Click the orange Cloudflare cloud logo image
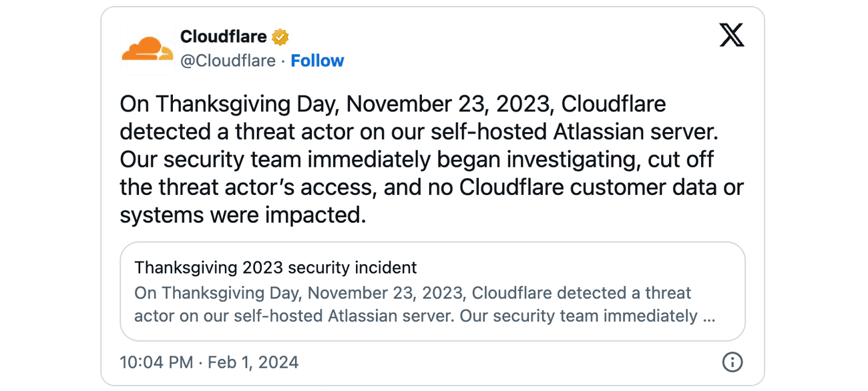Screen dimensions: 868x391 pyautogui.click(x=147, y=48)
